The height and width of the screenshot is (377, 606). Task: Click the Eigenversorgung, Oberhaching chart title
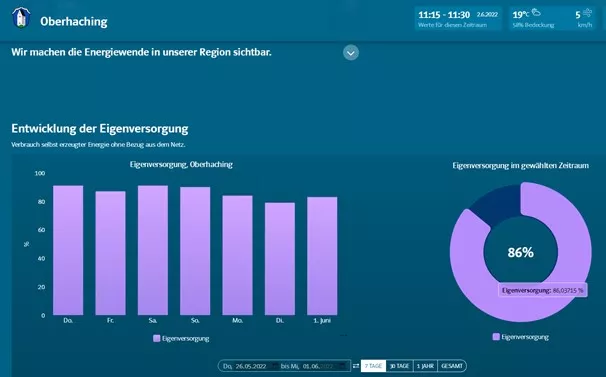coord(181,164)
